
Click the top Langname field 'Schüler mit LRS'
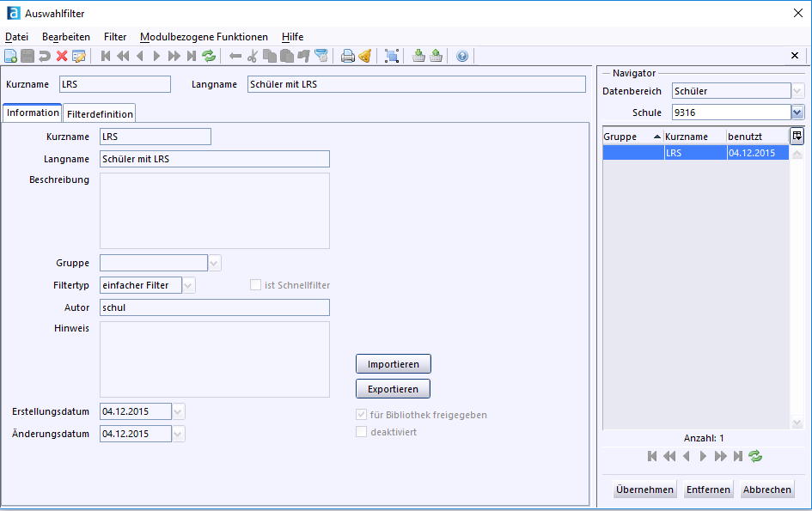417,84
